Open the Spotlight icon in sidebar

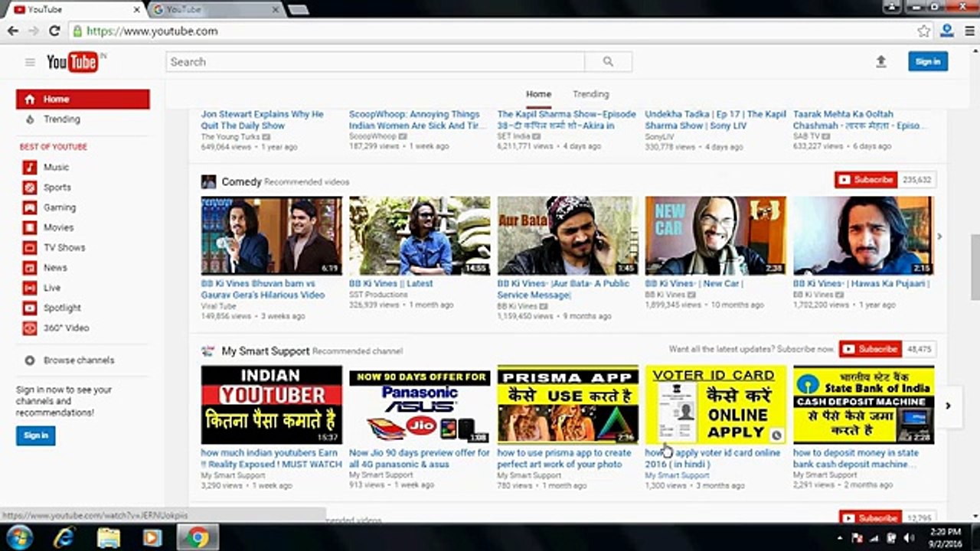pyautogui.click(x=30, y=308)
